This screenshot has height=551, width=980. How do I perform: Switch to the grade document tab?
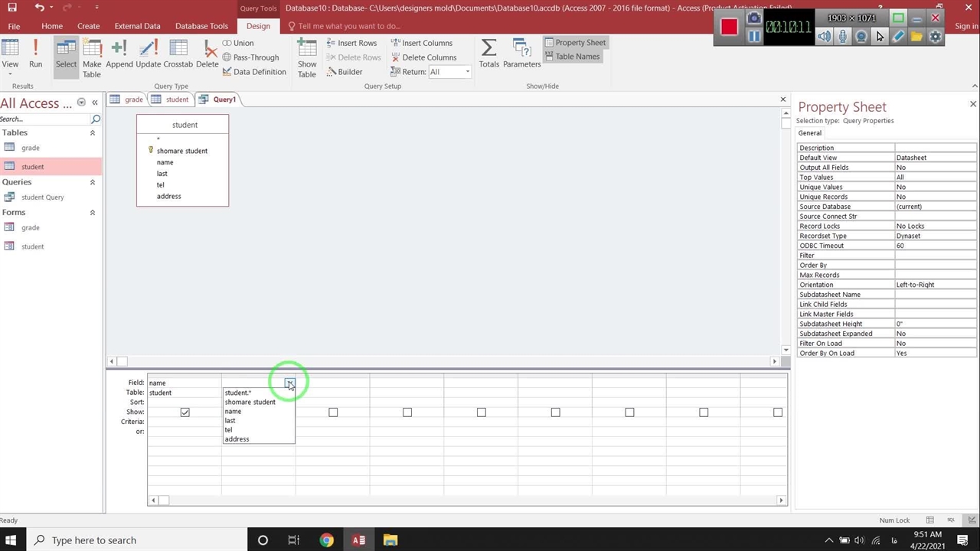pyautogui.click(x=127, y=99)
